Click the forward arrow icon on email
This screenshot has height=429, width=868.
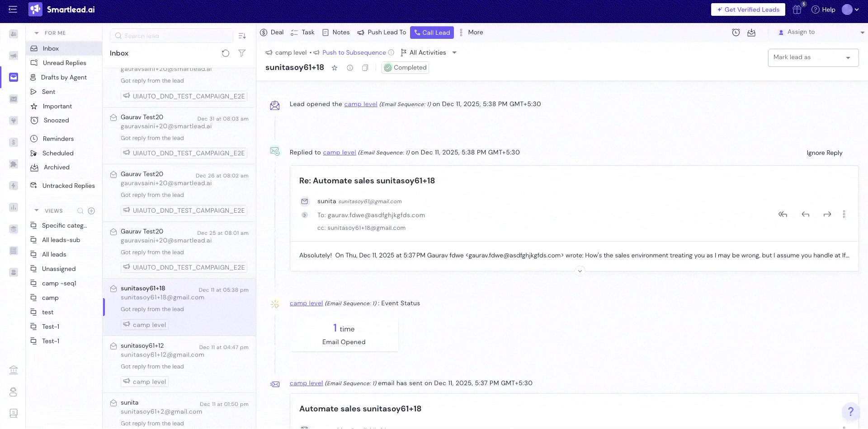pos(827,214)
